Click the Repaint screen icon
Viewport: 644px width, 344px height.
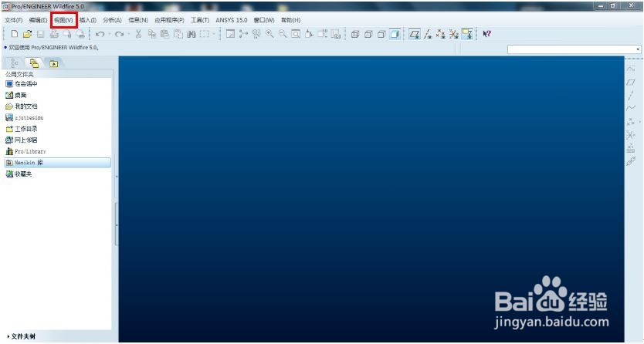coord(230,34)
